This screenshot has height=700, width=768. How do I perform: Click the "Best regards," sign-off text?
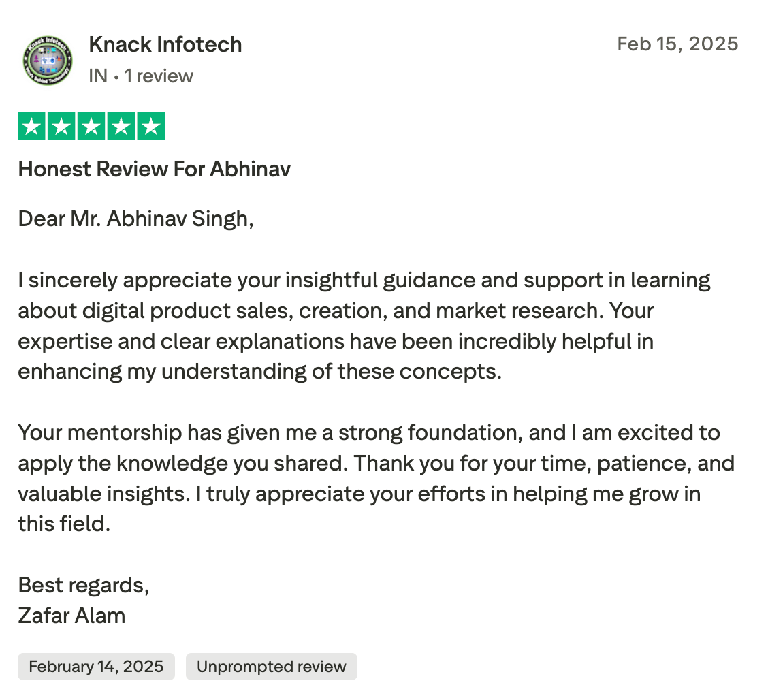tap(84, 585)
